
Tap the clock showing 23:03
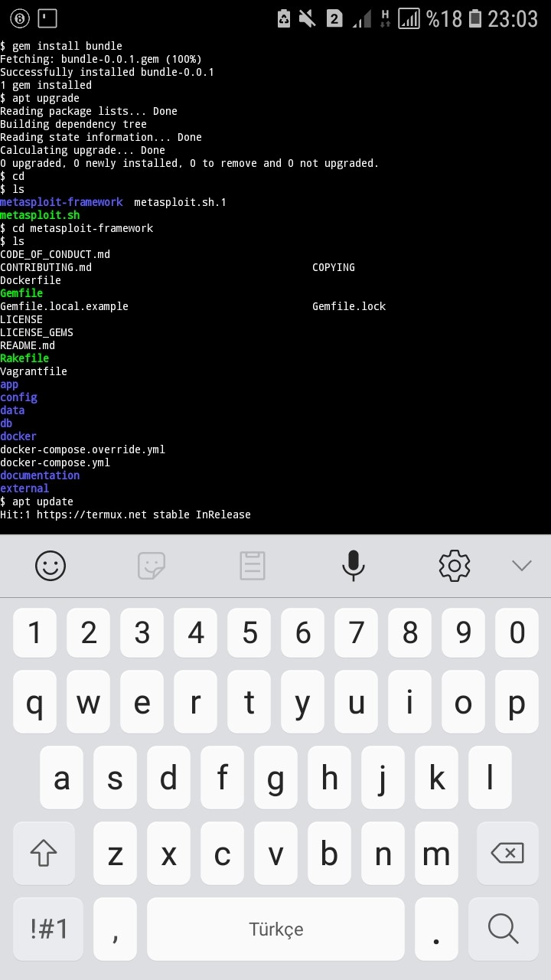point(513,18)
